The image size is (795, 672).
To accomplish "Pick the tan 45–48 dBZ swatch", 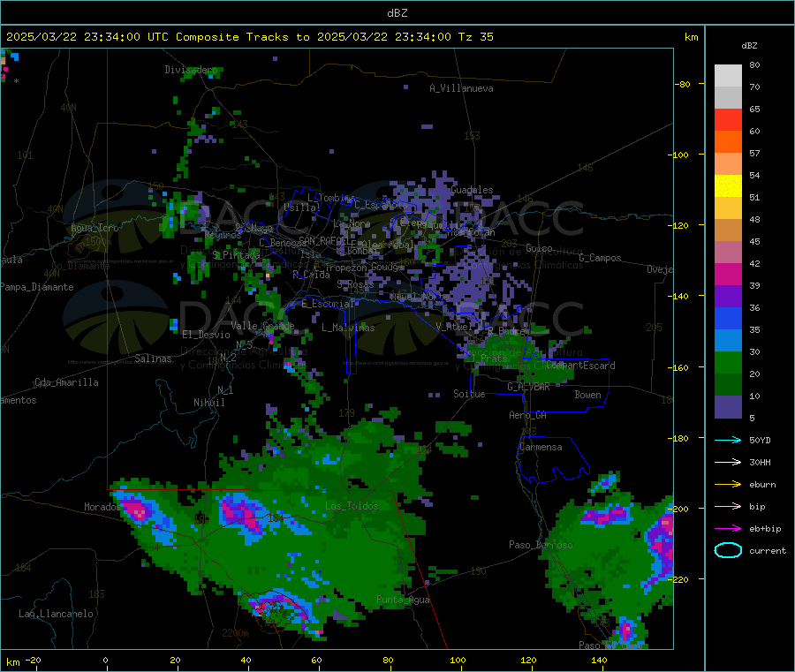I will tap(728, 230).
